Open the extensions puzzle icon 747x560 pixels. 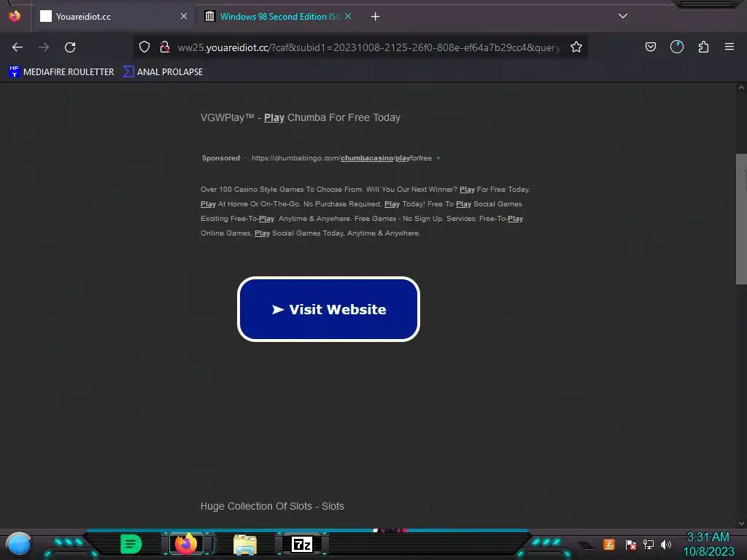click(x=703, y=47)
